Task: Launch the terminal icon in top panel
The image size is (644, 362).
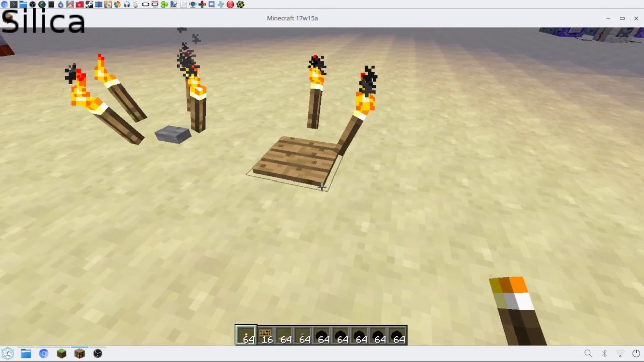Action: tap(14, 4)
